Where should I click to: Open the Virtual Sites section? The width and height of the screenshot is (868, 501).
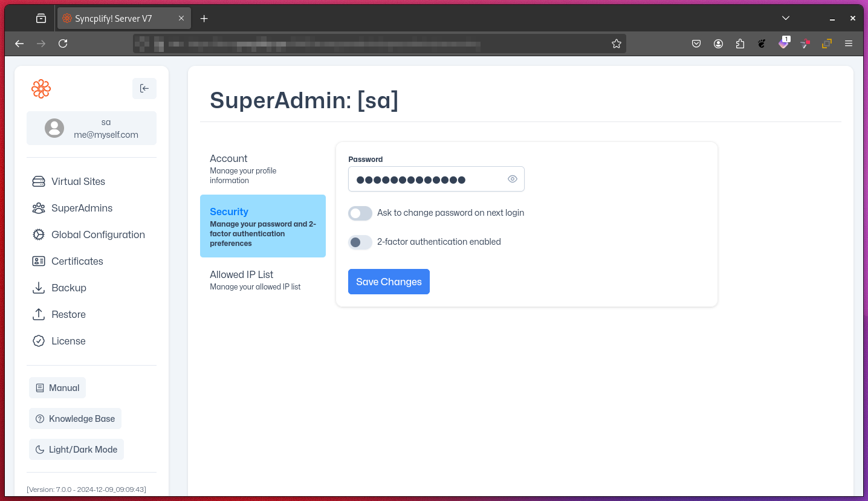click(x=77, y=181)
